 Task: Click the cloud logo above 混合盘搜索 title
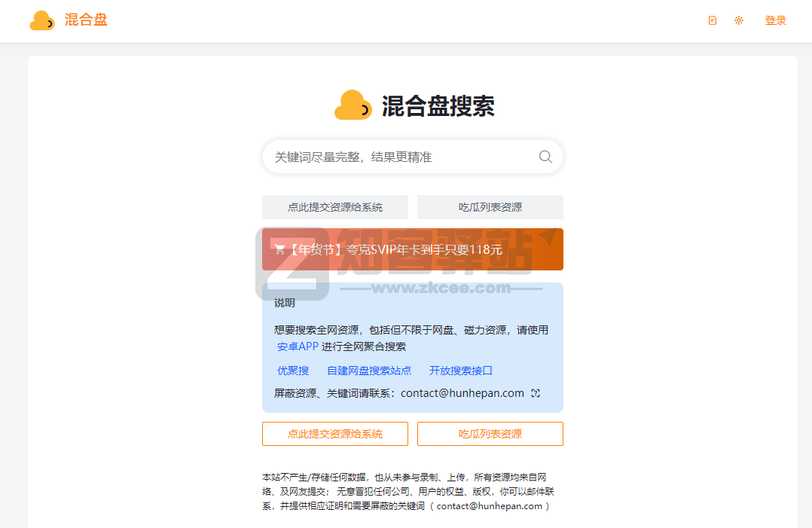click(x=352, y=105)
